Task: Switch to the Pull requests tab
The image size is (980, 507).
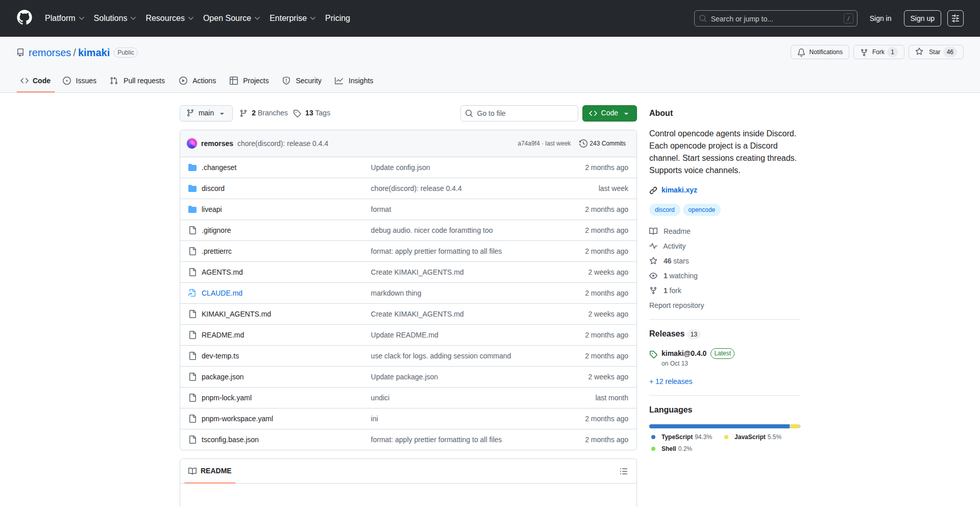Action: (137, 81)
